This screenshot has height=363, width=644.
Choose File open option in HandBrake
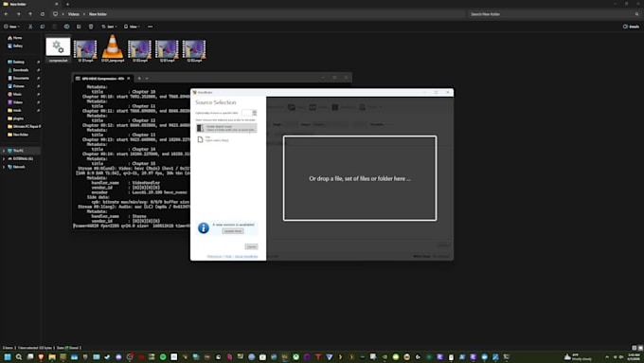[x=226, y=139]
